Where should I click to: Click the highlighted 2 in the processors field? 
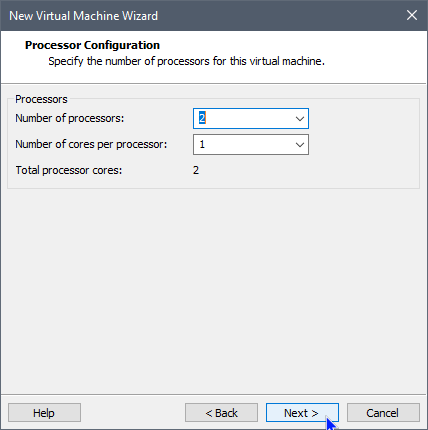(202, 118)
